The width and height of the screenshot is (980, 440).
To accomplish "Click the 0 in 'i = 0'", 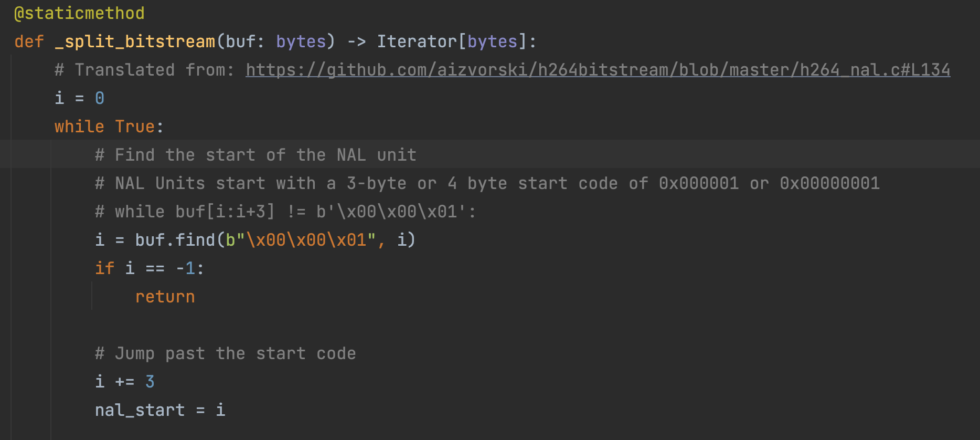I will [100, 98].
